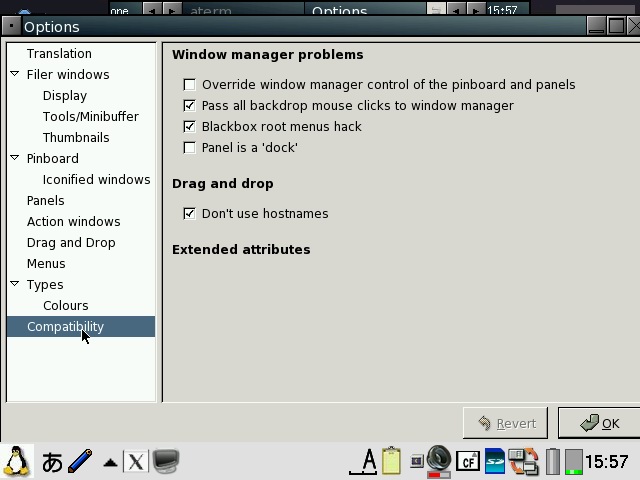
Task: Click the CF card tray icon
Action: (x=467, y=462)
